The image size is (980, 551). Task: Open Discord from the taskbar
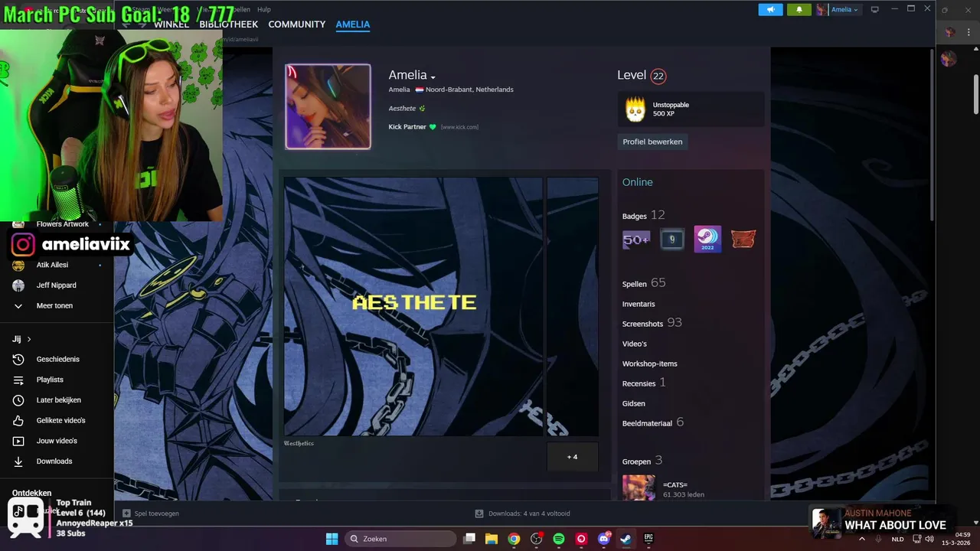pos(603,539)
